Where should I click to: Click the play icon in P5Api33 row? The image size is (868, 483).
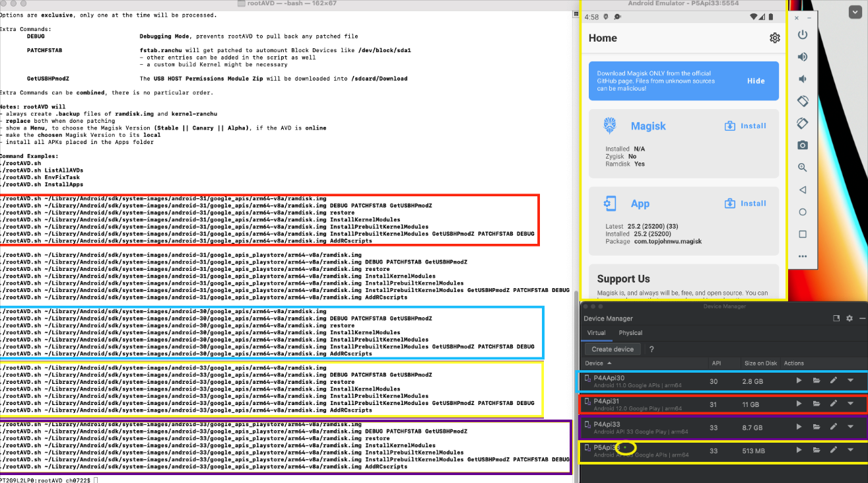pyautogui.click(x=799, y=450)
